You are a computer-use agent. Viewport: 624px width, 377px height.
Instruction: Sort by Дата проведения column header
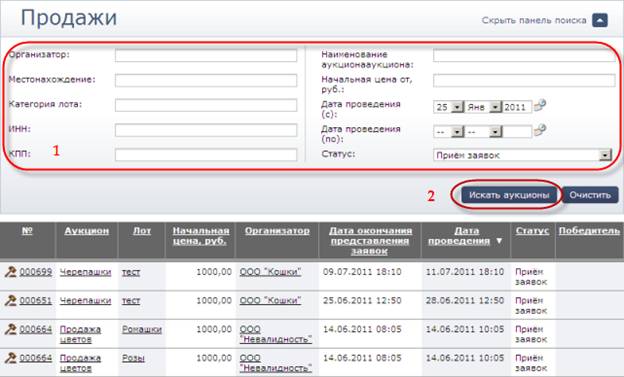[x=459, y=236]
